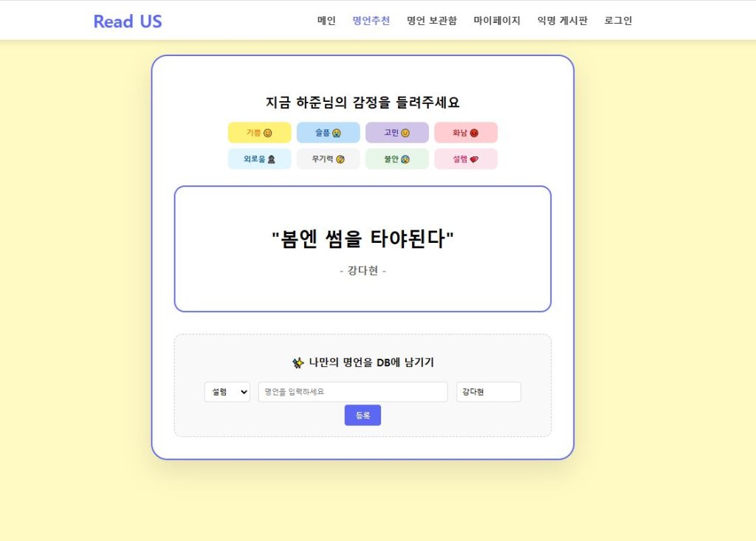
Task: Pick the 무기력 (lethargy) emotion button
Action: point(328,159)
